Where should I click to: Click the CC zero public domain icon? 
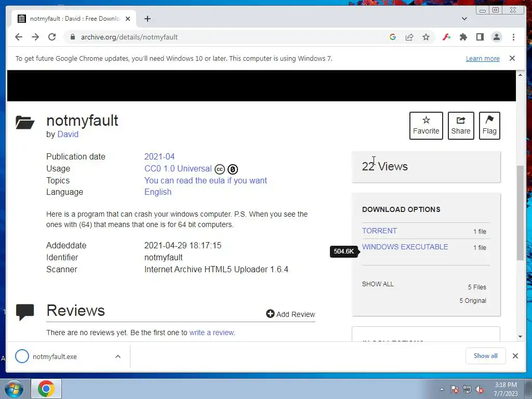click(x=233, y=169)
